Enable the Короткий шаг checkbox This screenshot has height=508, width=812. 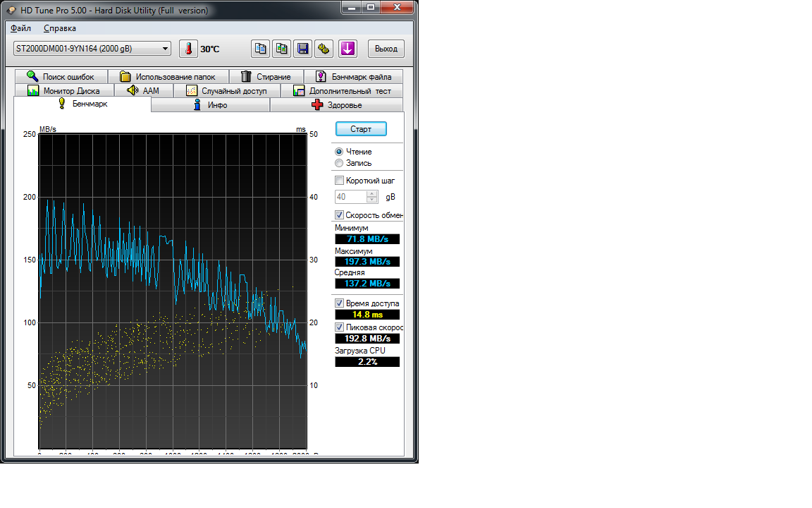340,181
